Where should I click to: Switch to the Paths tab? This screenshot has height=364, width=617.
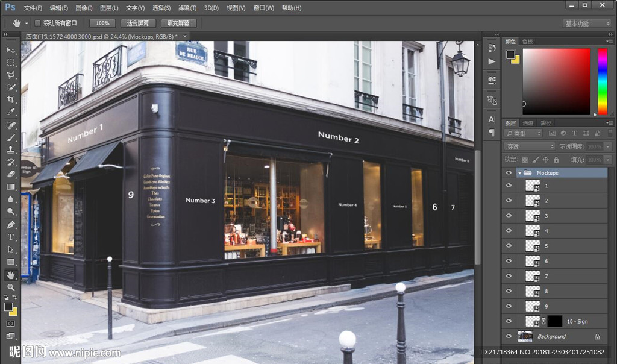click(546, 123)
